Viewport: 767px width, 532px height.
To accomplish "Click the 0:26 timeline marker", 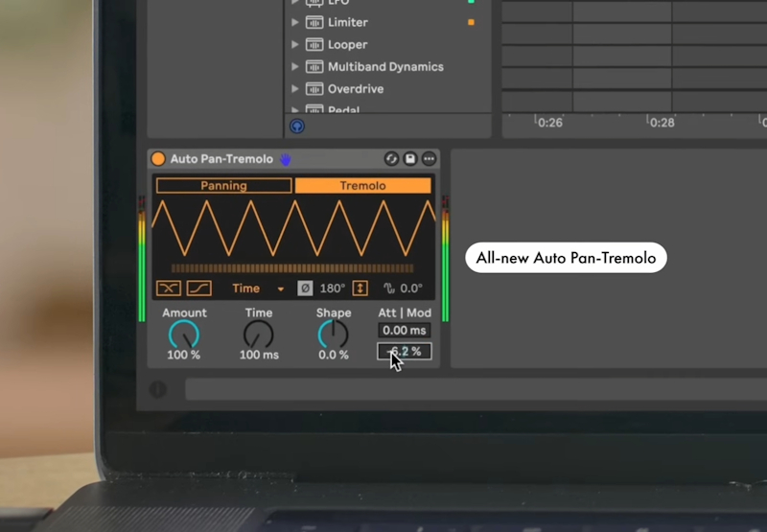I will (x=548, y=123).
